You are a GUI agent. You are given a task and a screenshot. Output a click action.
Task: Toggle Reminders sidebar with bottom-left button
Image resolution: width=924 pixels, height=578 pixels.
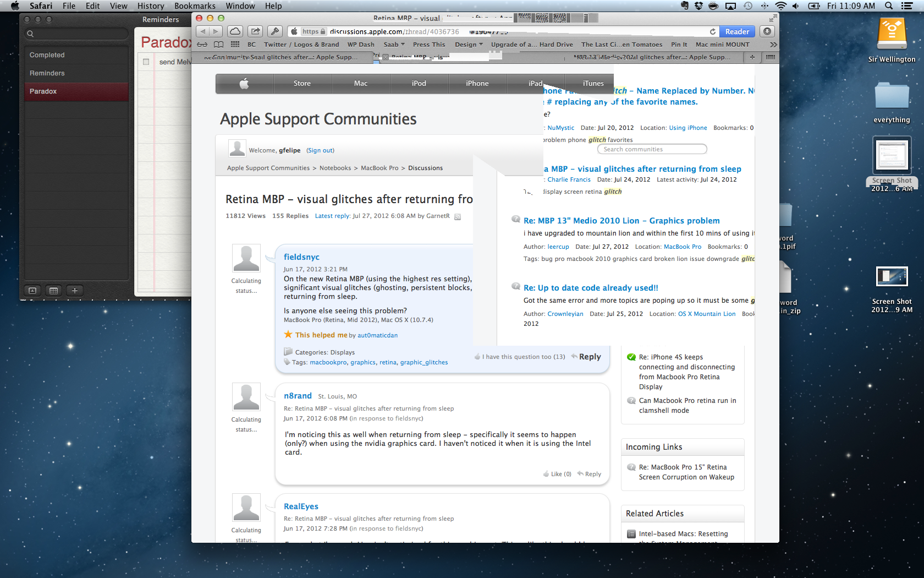[x=32, y=291]
